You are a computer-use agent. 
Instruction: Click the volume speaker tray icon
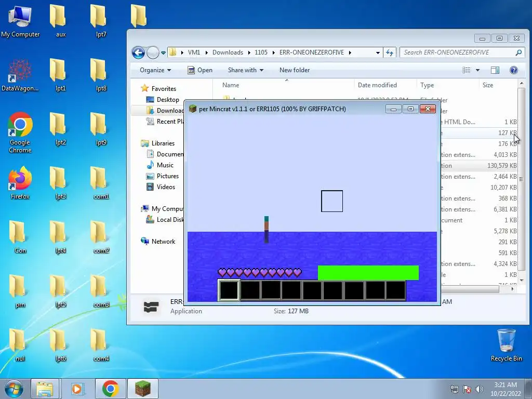pyautogui.click(x=480, y=389)
